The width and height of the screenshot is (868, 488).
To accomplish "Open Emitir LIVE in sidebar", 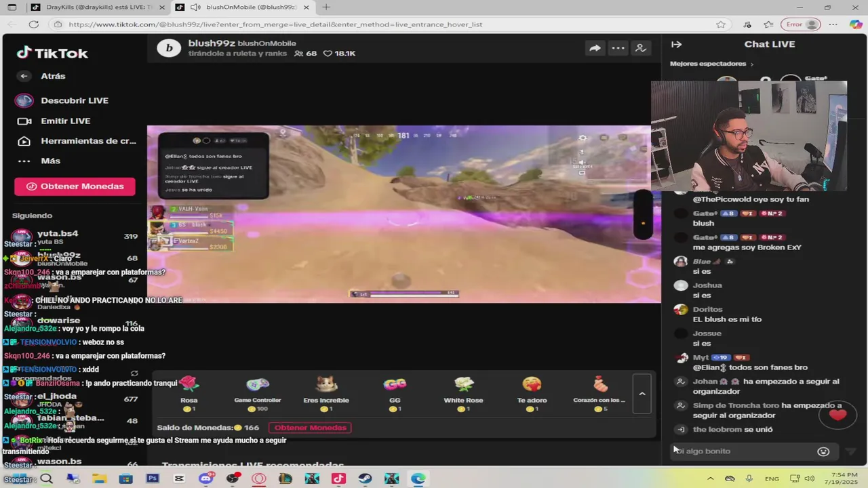I will [x=54, y=121].
